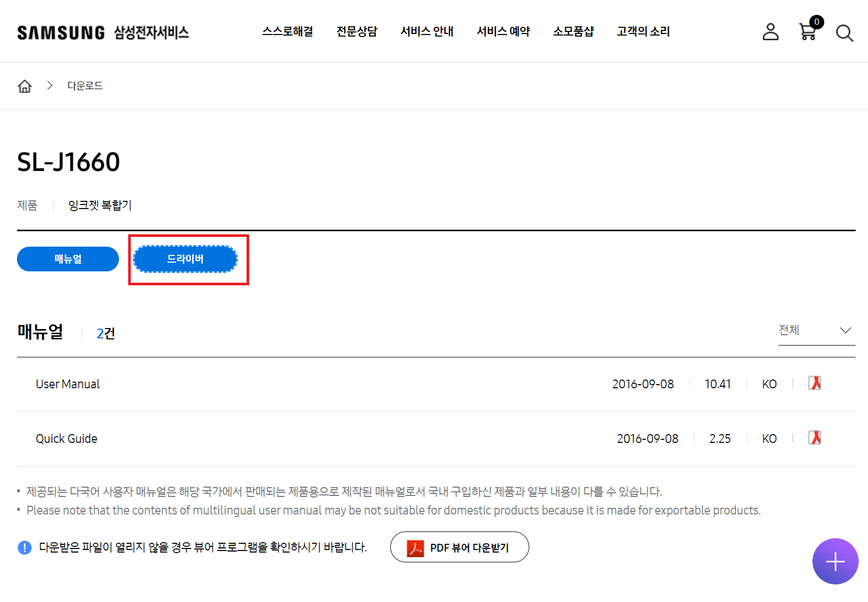Open the 소모품샵 menu
The width and height of the screenshot is (868, 602).
click(x=574, y=31)
